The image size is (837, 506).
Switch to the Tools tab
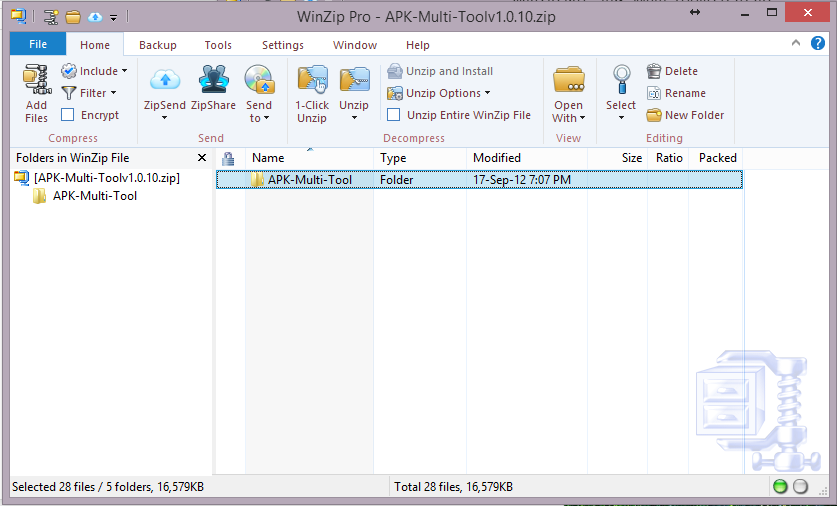pyautogui.click(x=218, y=45)
